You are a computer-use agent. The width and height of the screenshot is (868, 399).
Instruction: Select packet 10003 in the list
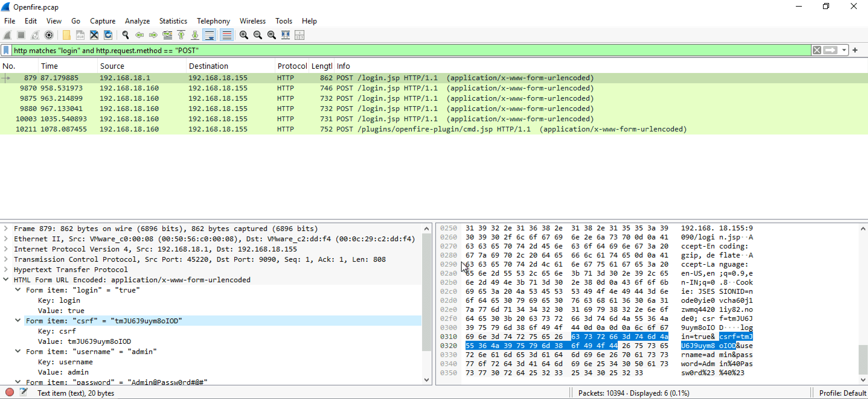coord(434,119)
